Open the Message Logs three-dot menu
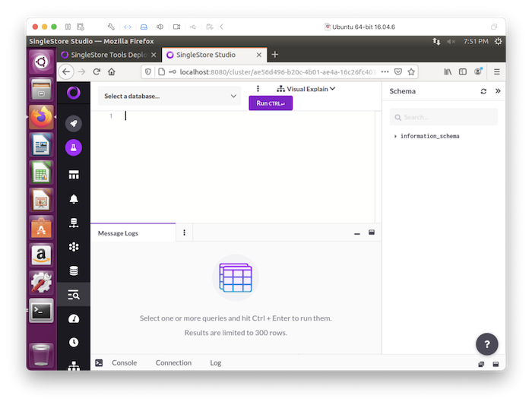This screenshot has width=532, height=405. (184, 233)
